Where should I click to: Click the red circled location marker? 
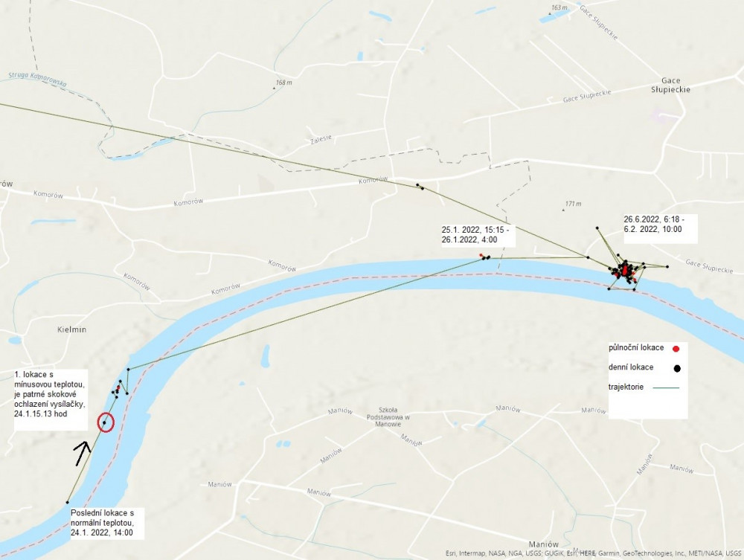click(x=106, y=422)
